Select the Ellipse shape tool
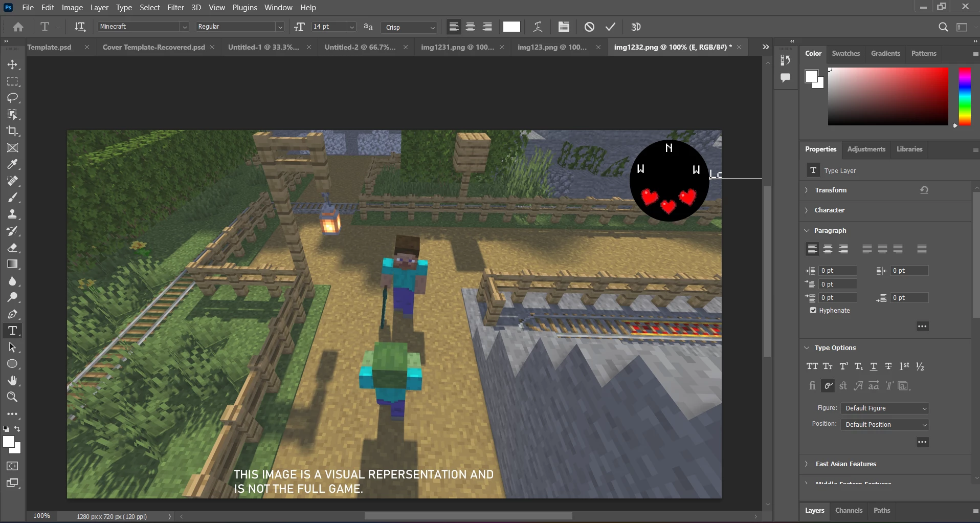This screenshot has width=980, height=523. pos(13,364)
